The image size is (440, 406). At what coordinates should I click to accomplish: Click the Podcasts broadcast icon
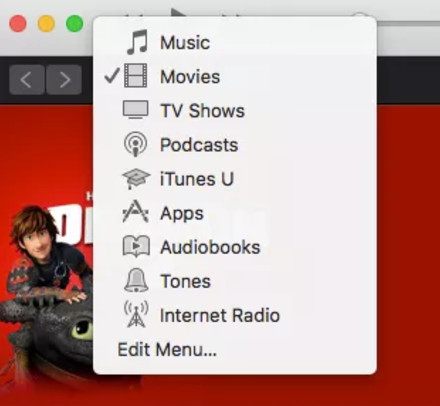(135, 144)
